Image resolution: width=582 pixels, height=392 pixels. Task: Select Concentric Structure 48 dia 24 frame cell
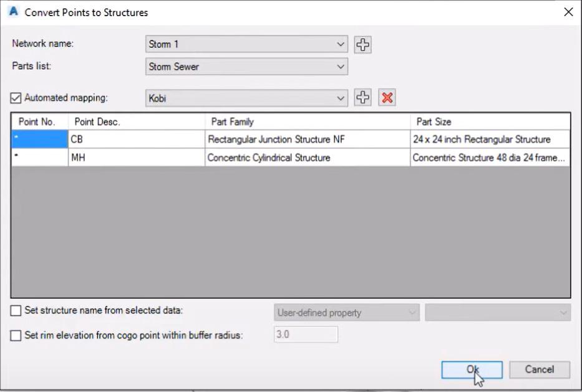490,158
